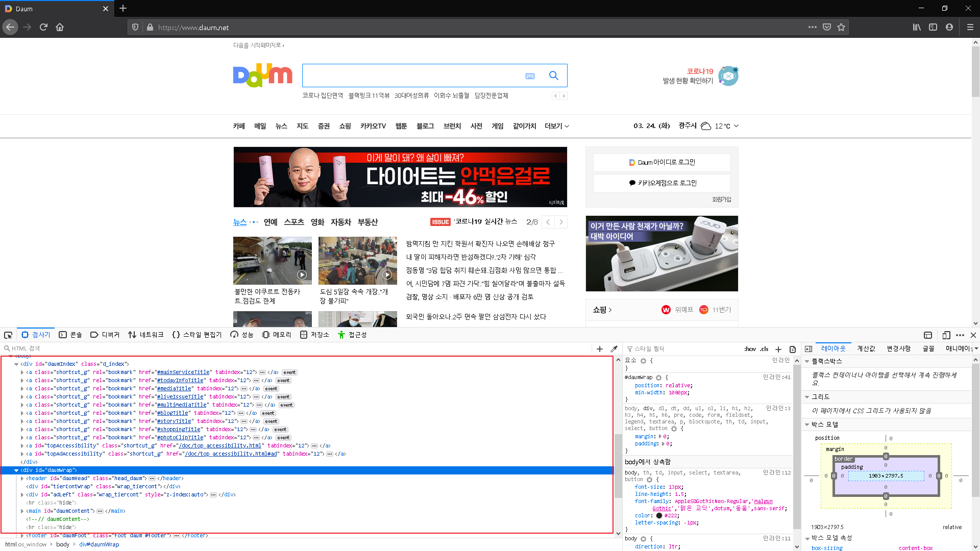Open the virtual keyboard icon in search
This screenshot has height=551, width=980.
[530, 76]
